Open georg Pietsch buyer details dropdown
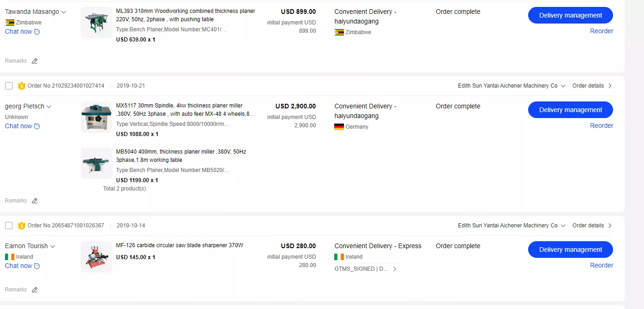Image resolution: width=644 pixels, height=309 pixels. tap(49, 107)
